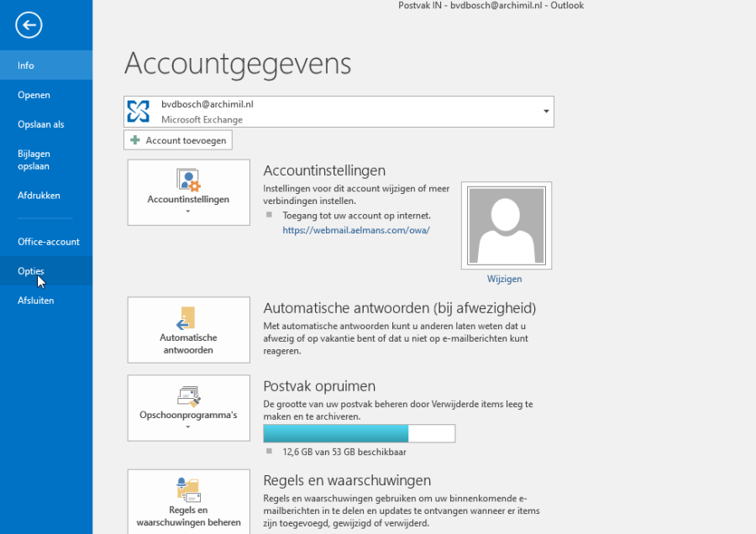Select Openen in the sidebar
Viewport: 756px width, 534px height.
(46, 95)
